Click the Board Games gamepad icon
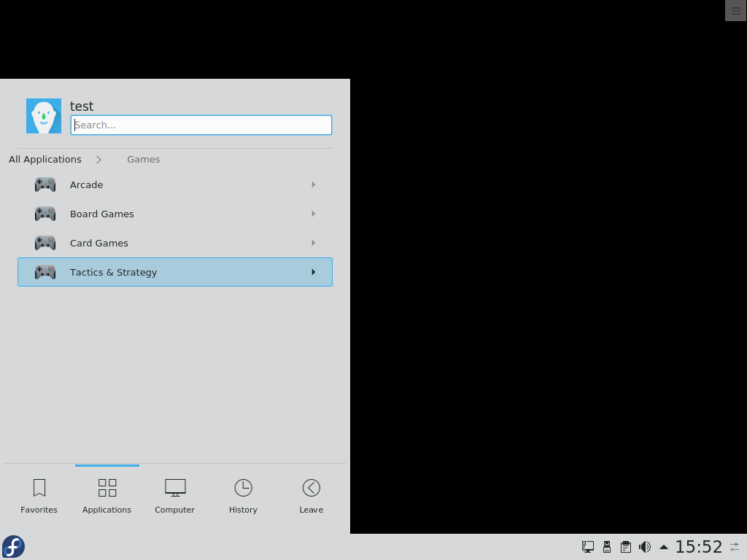Screen dimensions: 747x560 pos(45,214)
